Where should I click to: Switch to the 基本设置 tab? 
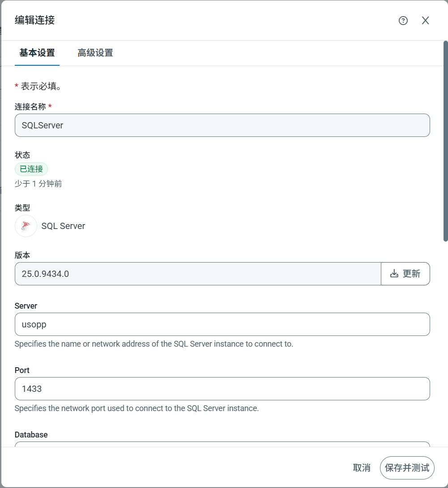coord(37,53)
